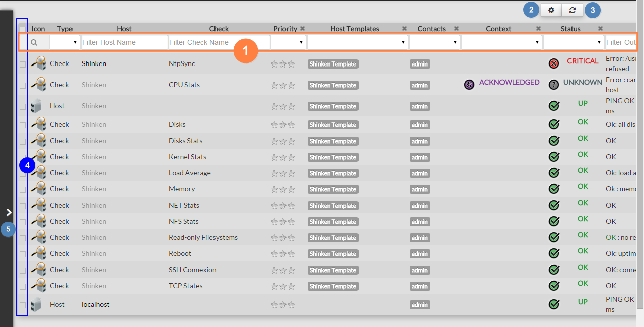
Task: Click the admin tag in localhost row
Action: tap(420, 305)
